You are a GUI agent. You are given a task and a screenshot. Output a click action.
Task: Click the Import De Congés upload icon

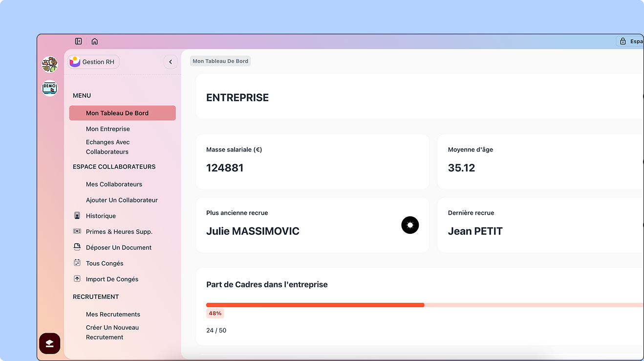(77, 279)
